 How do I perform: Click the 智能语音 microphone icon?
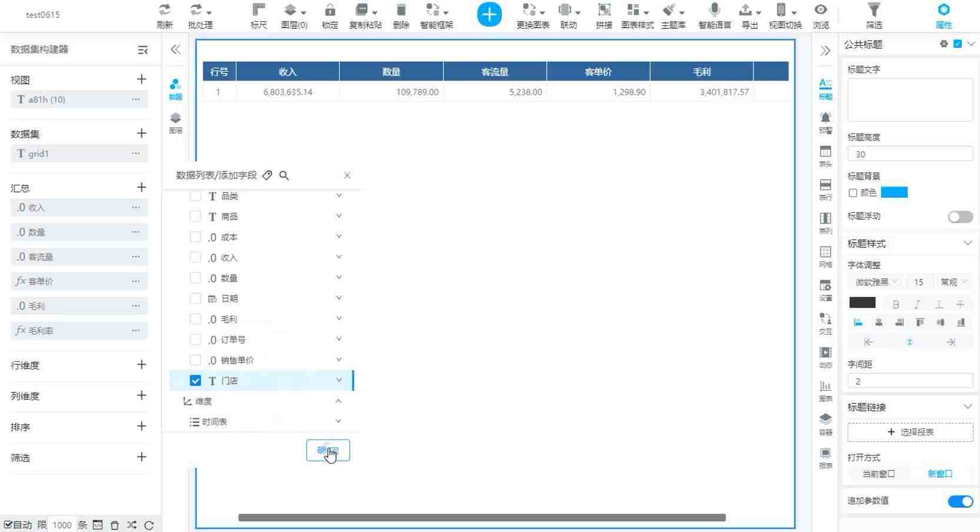[715, 10]
